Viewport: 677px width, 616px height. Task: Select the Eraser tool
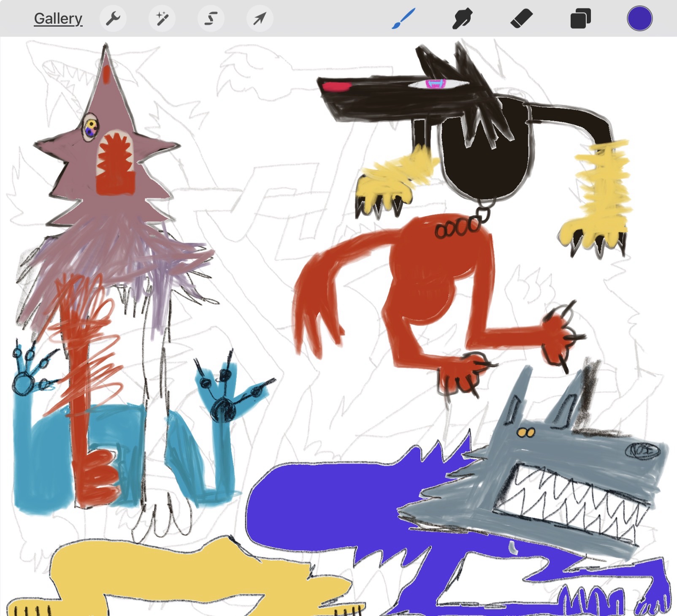pyautogui.click(x=521, y=19)
